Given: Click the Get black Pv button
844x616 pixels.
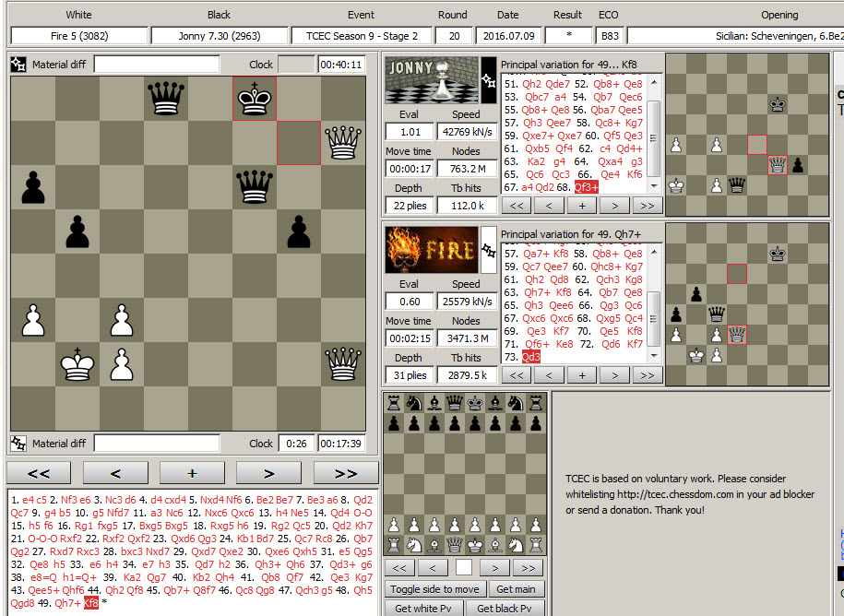Looking at the screenshot, I should point(504,609).
